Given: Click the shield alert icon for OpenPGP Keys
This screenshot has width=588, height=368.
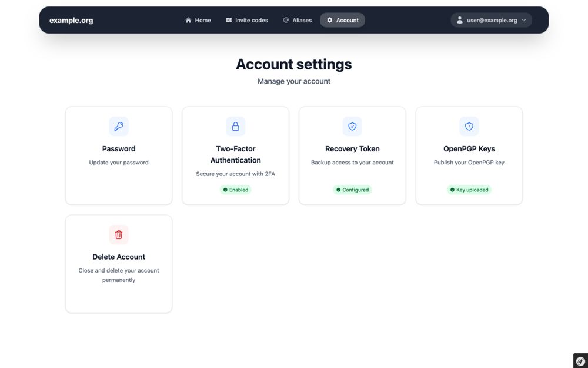Looking at the screenshot, I should coord(469,126).
